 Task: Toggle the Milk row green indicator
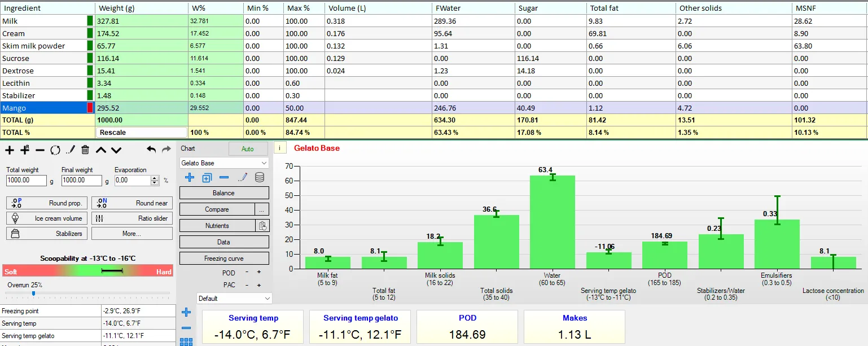(x=90, y=21)
